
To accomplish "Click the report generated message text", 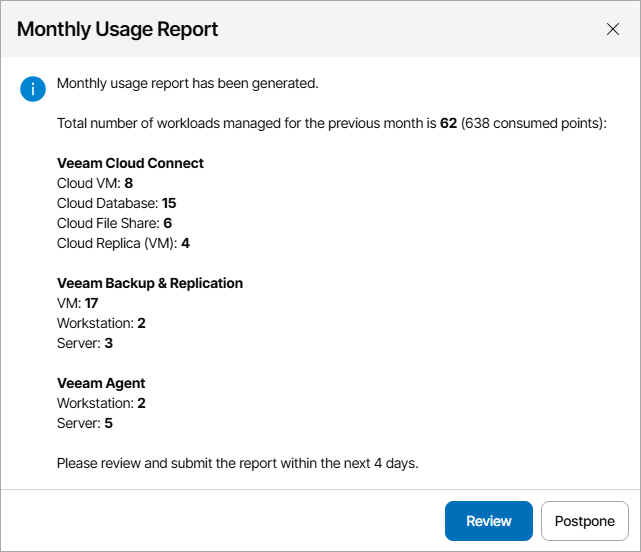I will point(187,83).
